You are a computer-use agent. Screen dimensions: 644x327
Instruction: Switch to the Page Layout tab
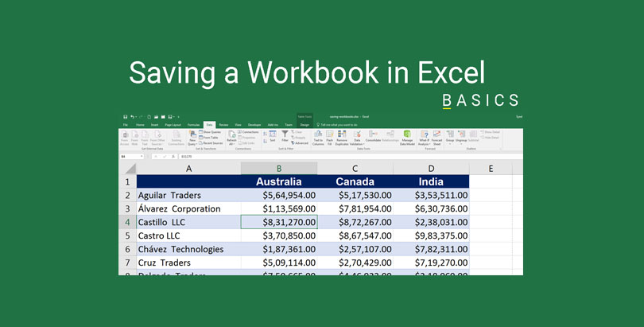[173, 125]
